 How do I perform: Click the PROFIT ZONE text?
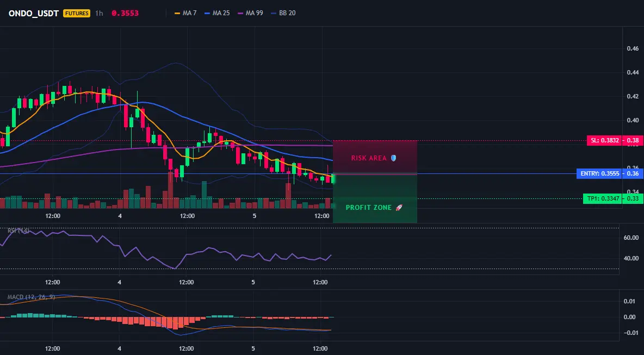(369, 208)
